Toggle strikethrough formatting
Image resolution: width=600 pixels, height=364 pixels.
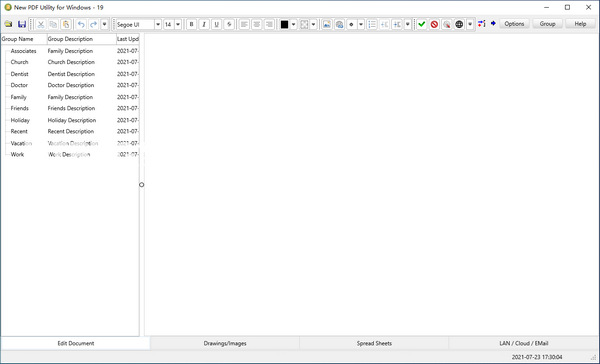click(229, 24)
